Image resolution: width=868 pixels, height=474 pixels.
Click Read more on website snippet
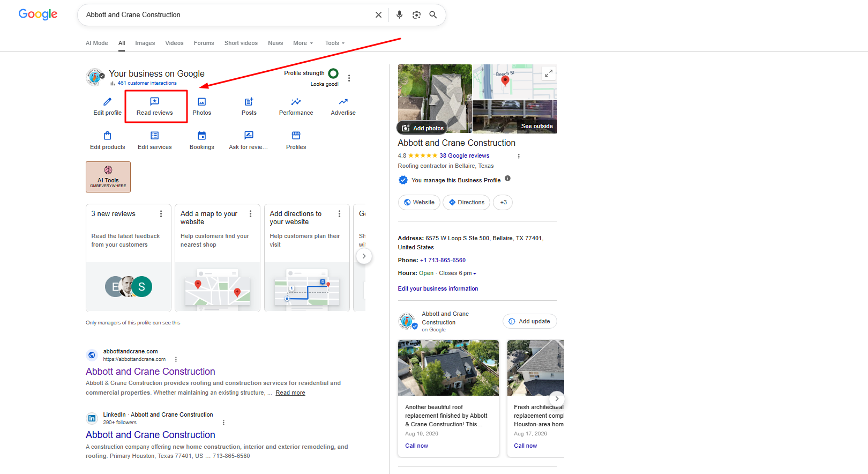click(290, 392)
